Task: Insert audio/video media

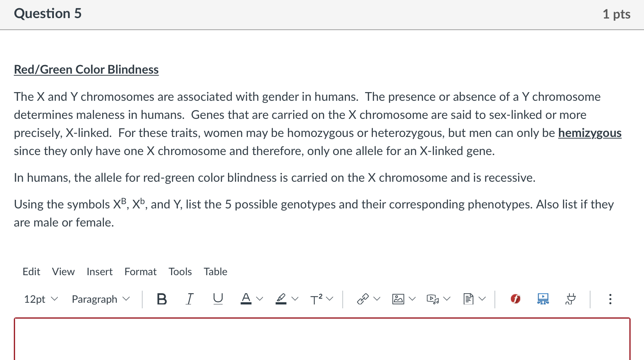Action: click(x=431, y=298)
